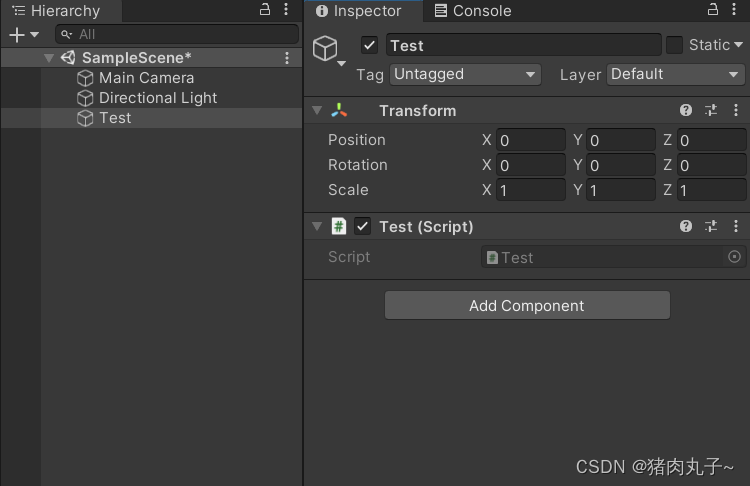Image resolution: width=750 pixels, height=486 pixels.
Task: Switch to the Console tab
Action: click(473, 11)
